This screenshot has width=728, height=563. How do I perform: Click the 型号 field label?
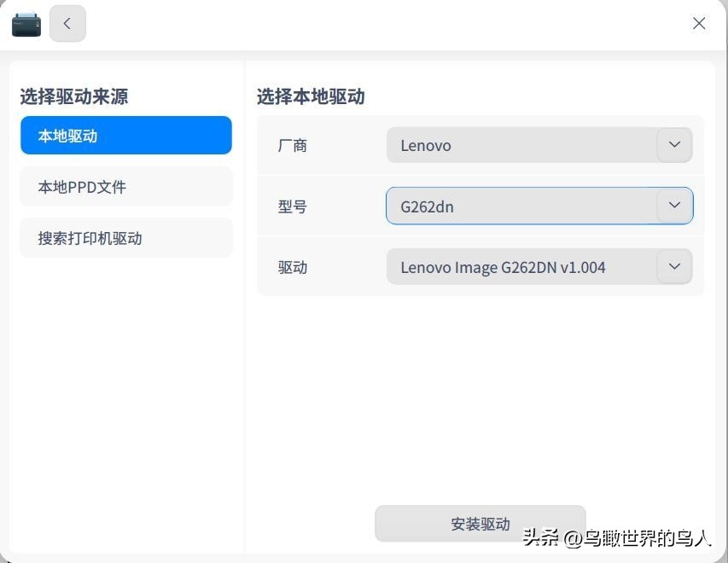[294, 206]
